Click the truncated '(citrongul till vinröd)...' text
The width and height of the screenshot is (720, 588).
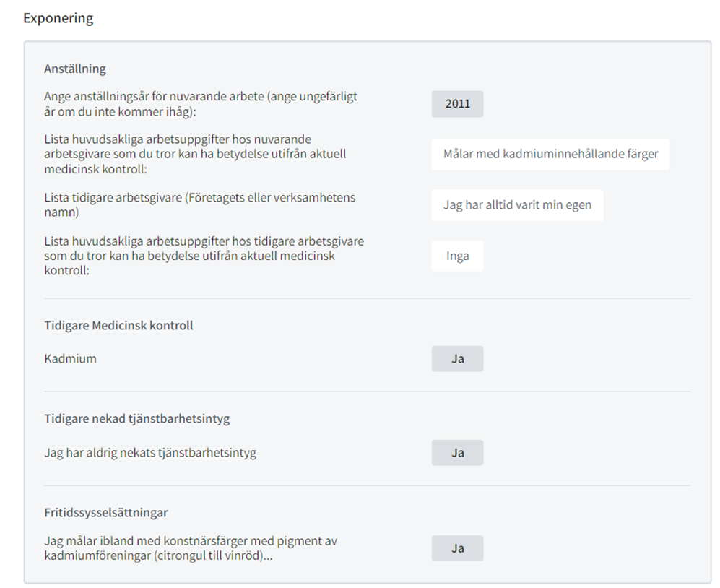(x=213, y=555)
